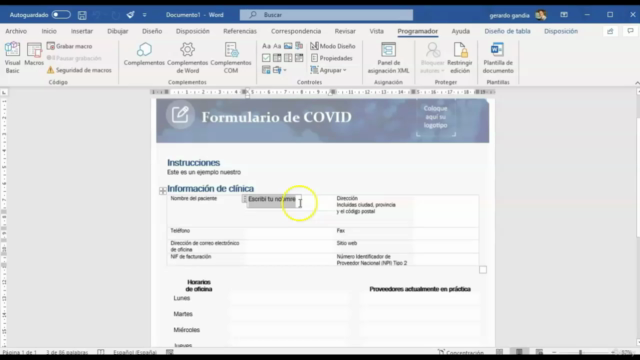Collapse the ribbon with the chevron
640x360 pixels.
pyautogui.click(x=637, y=83)
